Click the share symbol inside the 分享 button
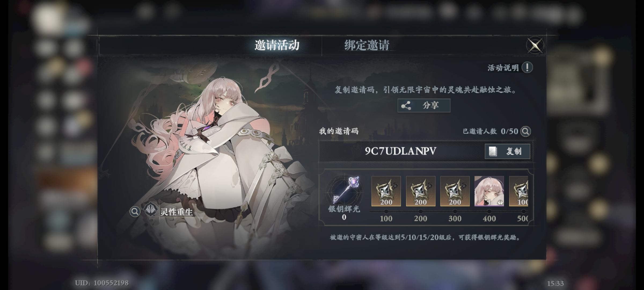The width and height of the screenshot is (644, 290). tap(406, 106)
